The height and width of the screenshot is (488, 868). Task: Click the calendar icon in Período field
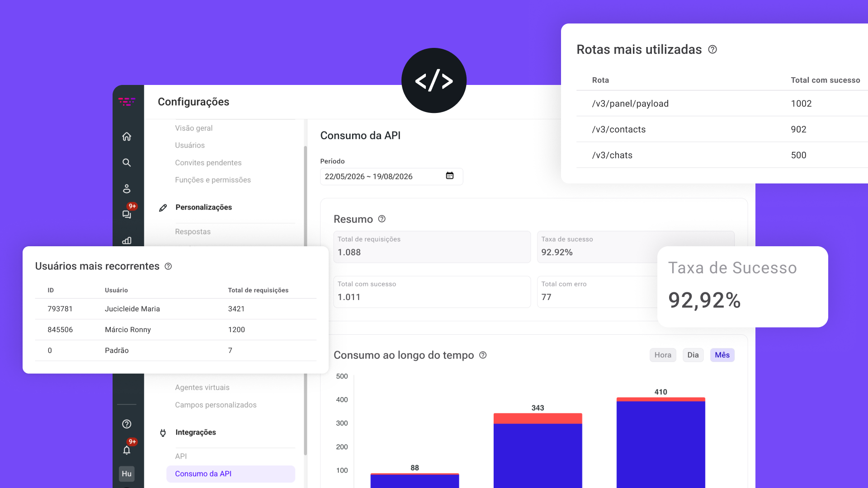pos(450,176)
